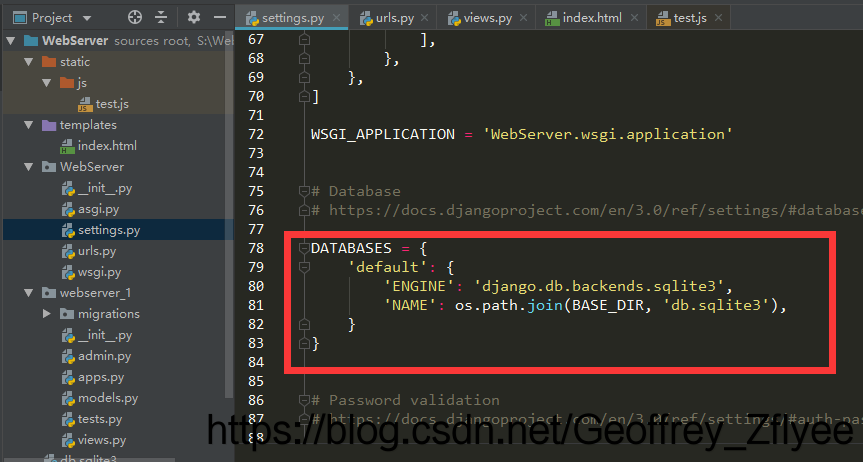The height and width of the screenshot is (462, 863).
Task: Select index.html in the project tree
Action: pyautogui.click(x=107, y=146)
